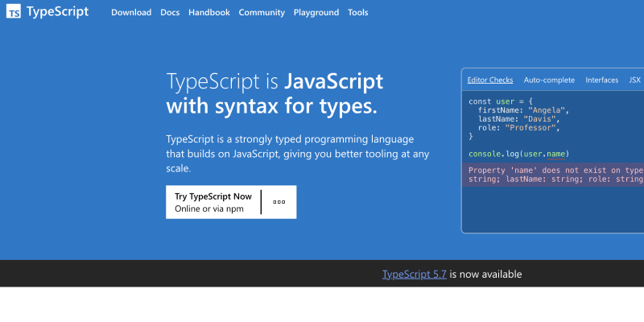Switch to the JSX tab
Screen dimensions: 644x322
point(635,80)
